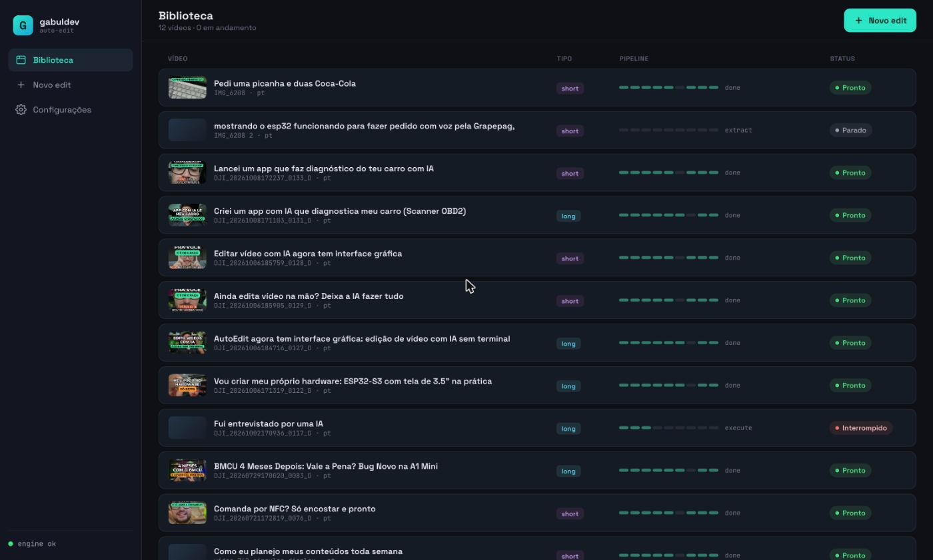Click the Pronto badge on AutoEdit interface gráfica row
The image size is (933, 560).
click(850, 343)
